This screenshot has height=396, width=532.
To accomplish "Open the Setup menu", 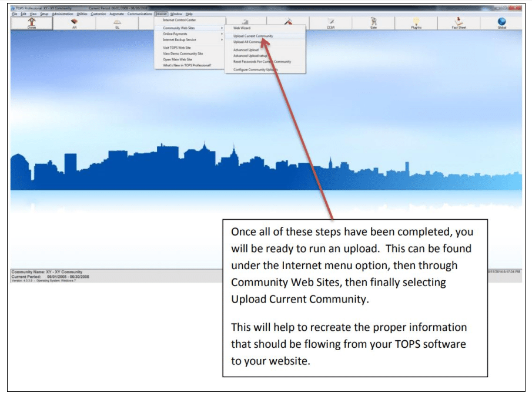I will point(44,14).
